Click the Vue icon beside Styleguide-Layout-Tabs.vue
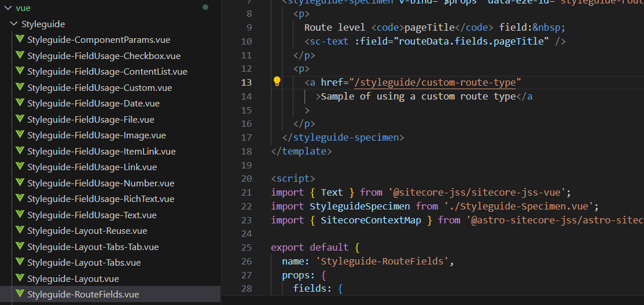This screenshot has width=644, height=305. coord(20,262)
